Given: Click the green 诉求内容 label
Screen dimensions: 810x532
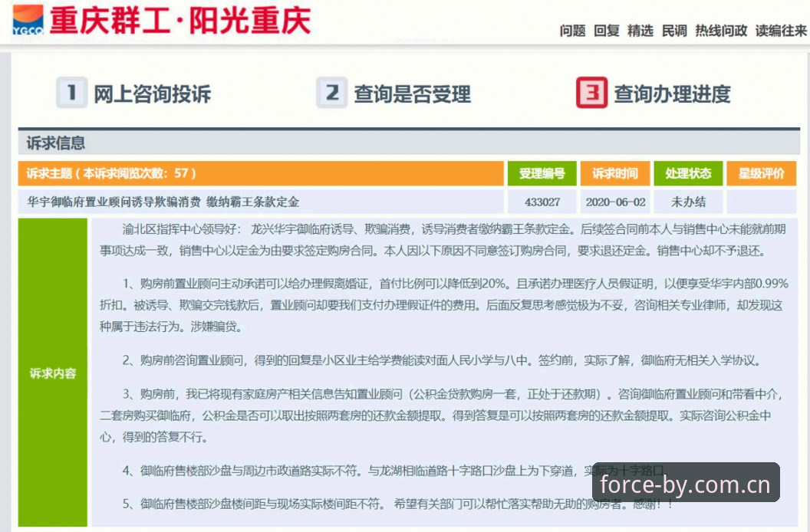Looking at the screenshot, I should click(x=53, y=373).
